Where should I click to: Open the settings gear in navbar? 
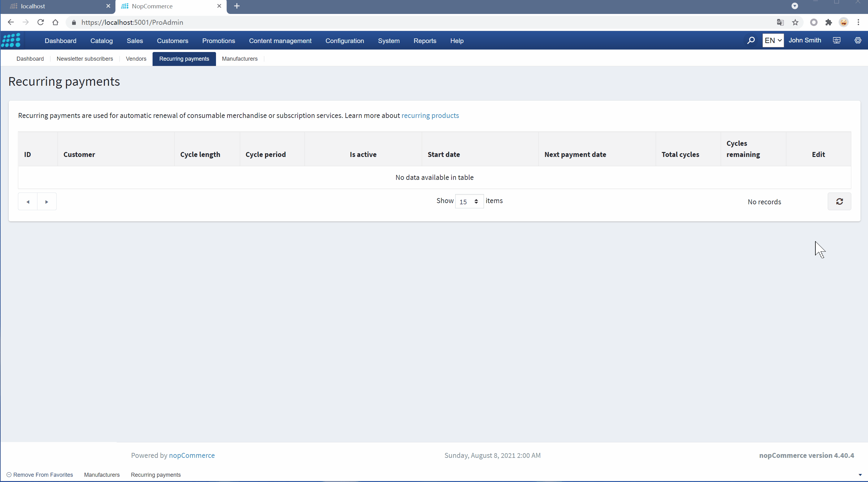[x=857, y=41]
